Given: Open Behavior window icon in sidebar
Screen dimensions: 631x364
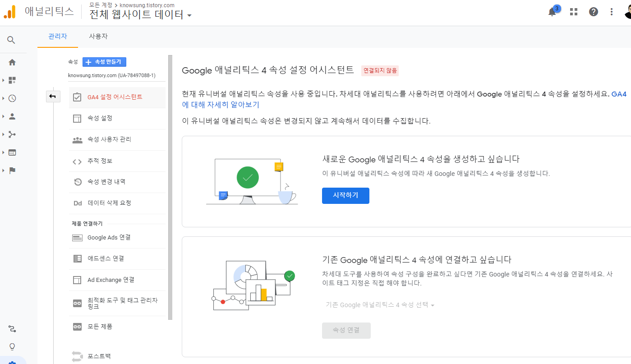Looking at the screenshot, I should click(12, 152).
